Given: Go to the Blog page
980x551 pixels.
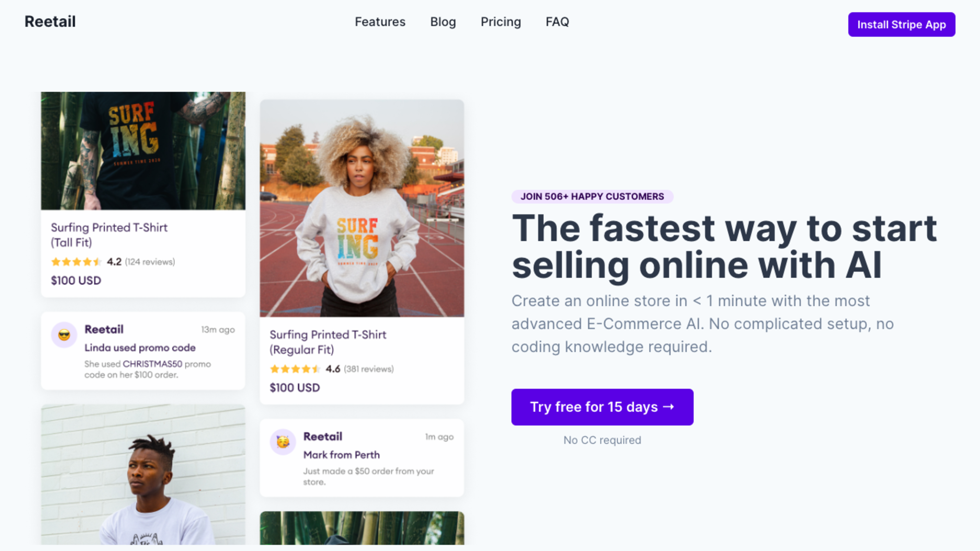Looking at the screenshot, I should tap(443, 22).
